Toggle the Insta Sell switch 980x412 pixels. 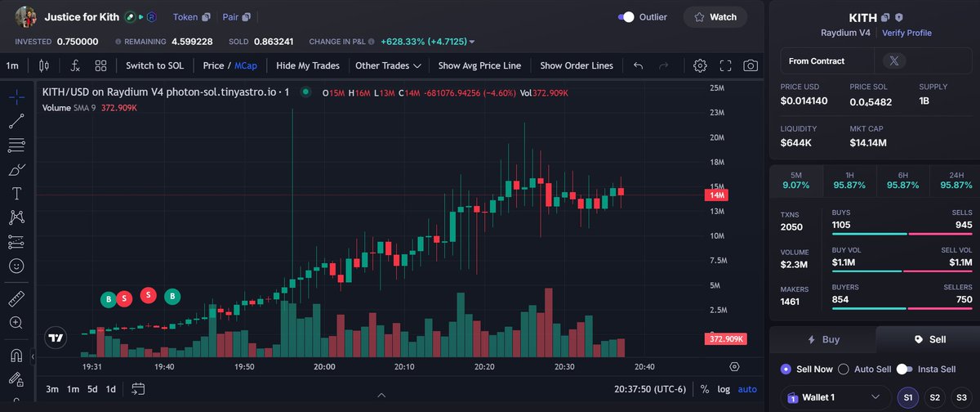point(904,369)
